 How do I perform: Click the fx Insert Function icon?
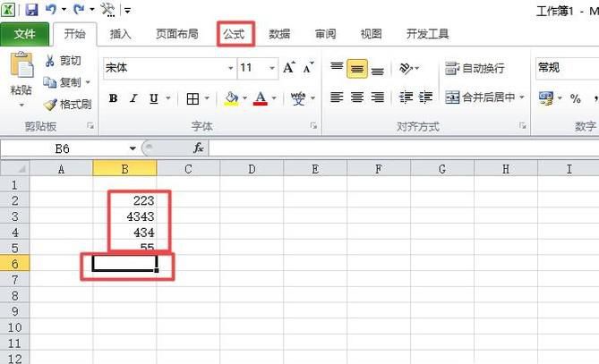(x=198, y=148)
